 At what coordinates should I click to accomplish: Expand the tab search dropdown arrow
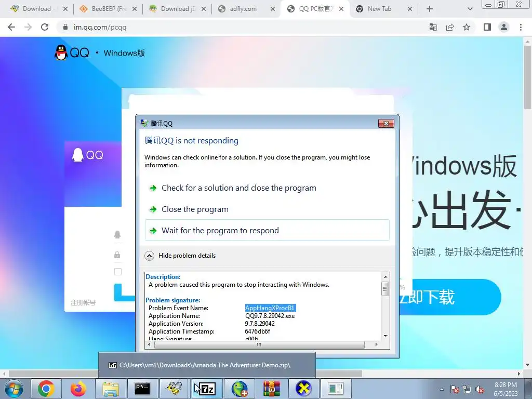pos(470,9)
